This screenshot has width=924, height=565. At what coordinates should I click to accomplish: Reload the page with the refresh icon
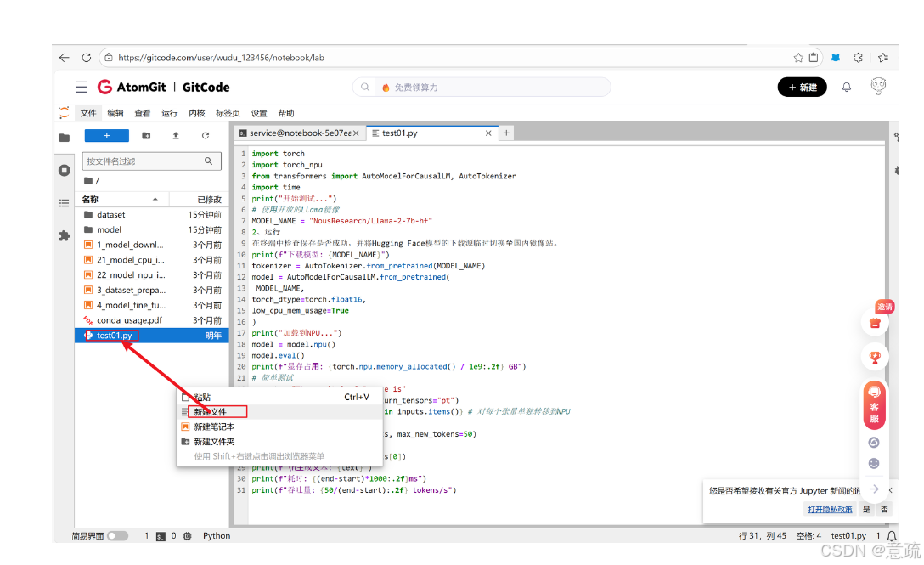pos(87,57)
